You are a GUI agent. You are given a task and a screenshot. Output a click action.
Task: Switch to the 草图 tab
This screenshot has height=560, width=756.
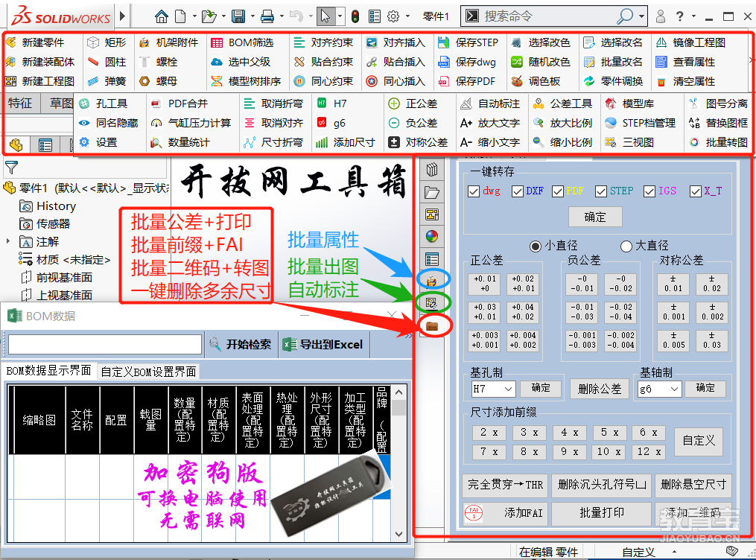60,103
